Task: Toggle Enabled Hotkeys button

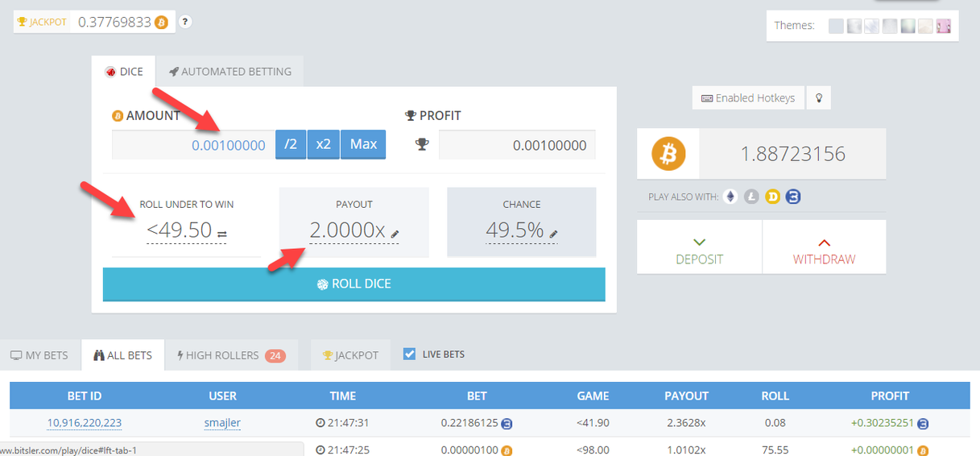Action: click(748, 97)
